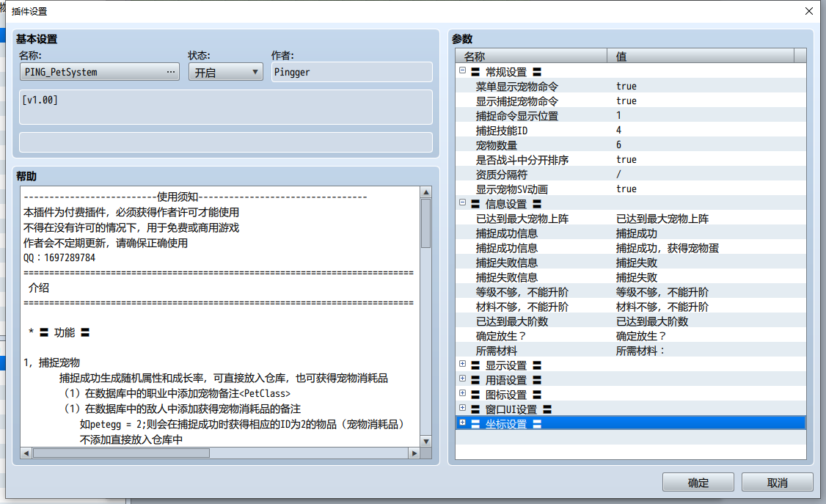
Task: Click help text down arrow
Action: [426, 442]
